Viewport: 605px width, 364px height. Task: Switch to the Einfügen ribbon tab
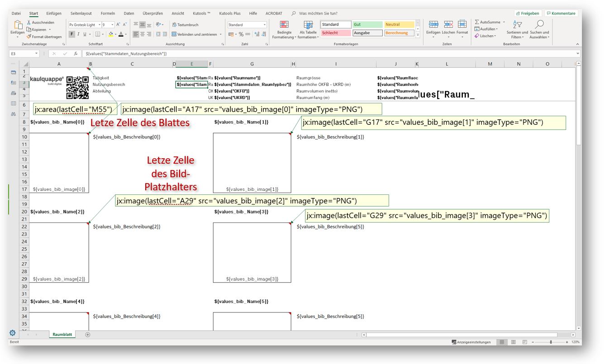(x=54, y=14)
